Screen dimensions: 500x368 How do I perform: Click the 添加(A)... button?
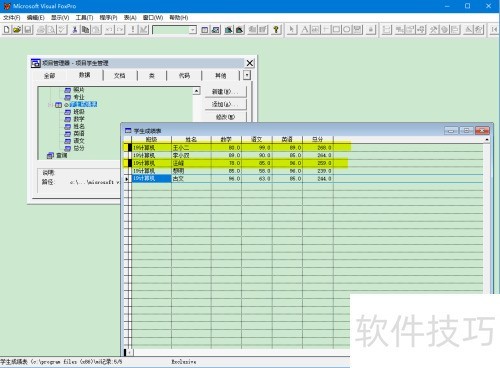[x=225, y=104]
